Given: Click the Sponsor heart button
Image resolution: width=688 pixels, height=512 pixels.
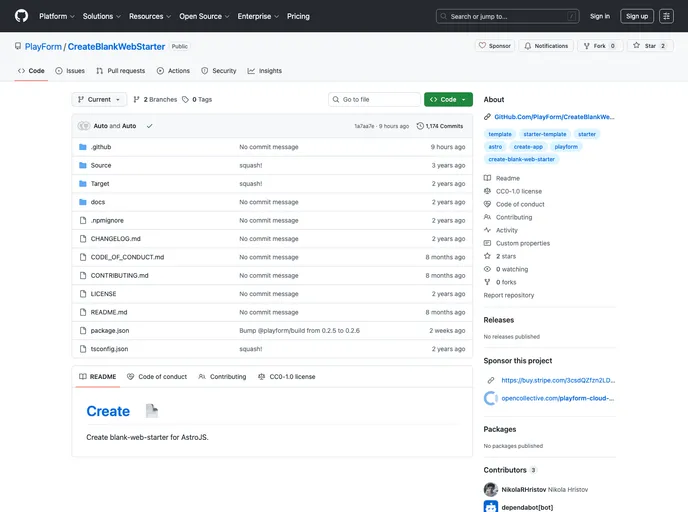Looking at the screenshot, I should (x=495, y=46).
